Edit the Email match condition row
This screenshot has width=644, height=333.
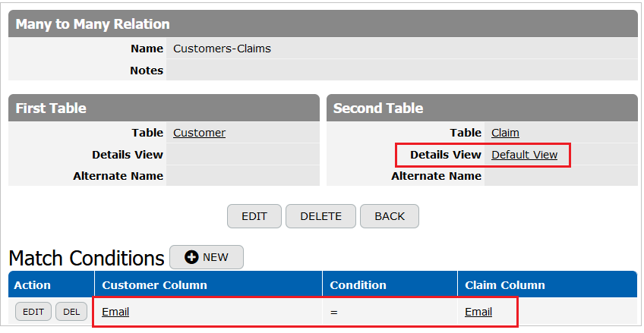coord(33,312)
